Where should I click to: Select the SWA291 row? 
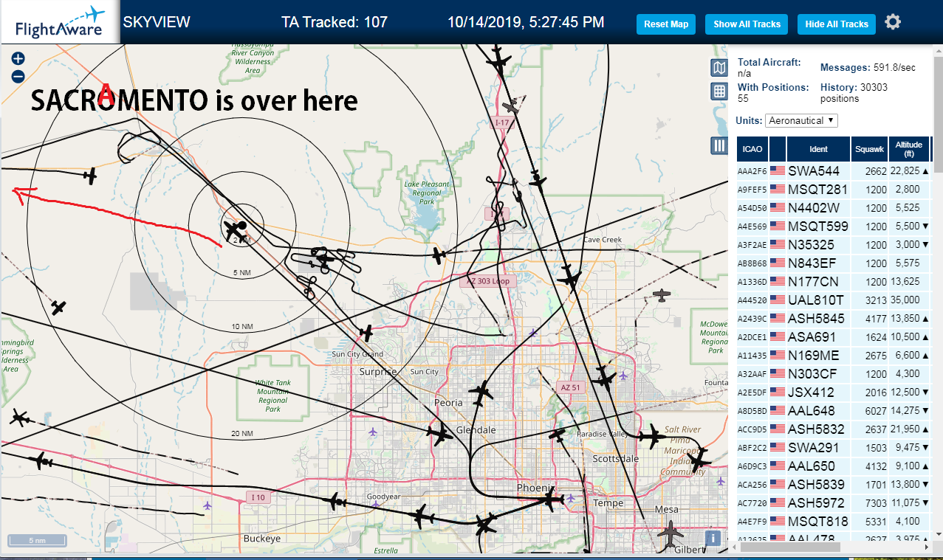coord(834,447)
